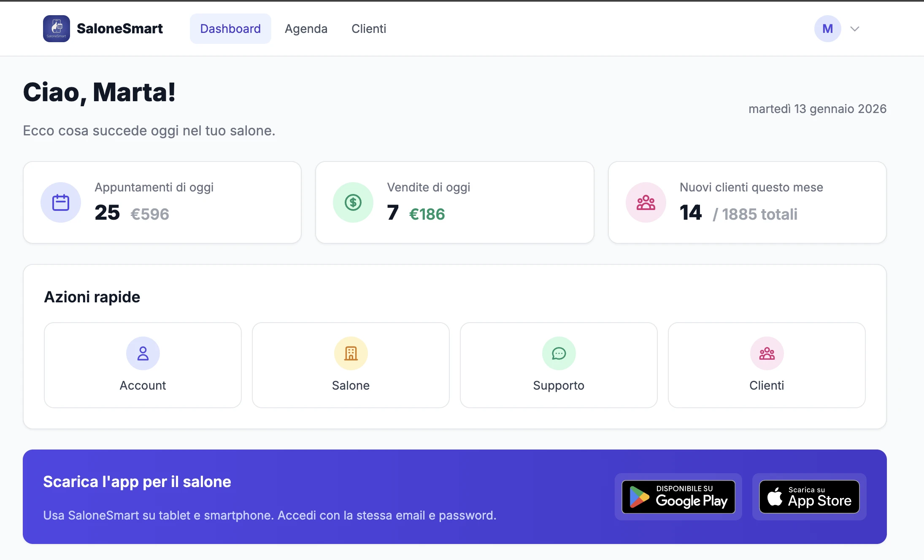Download from the Google Play badge
Screen dimensions: 924x560
coord(678,497)
